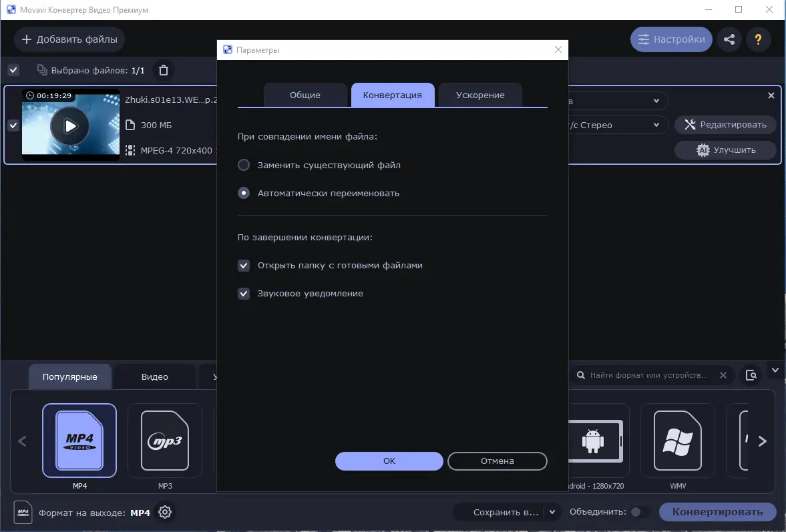Expand the Сохранить в dropdown arrow
The height and width of the screenshot is (532, 786).
tap(552, 512)
